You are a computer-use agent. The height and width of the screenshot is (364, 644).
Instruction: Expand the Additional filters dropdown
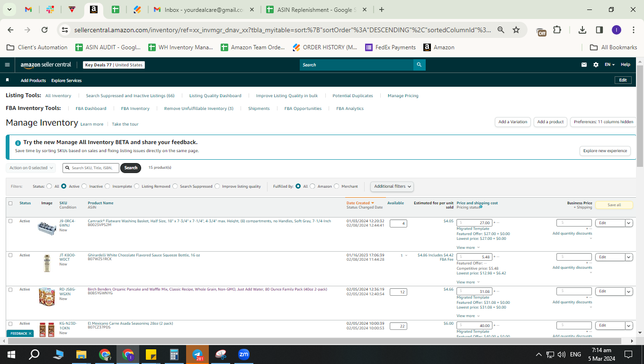coord(392,186)
